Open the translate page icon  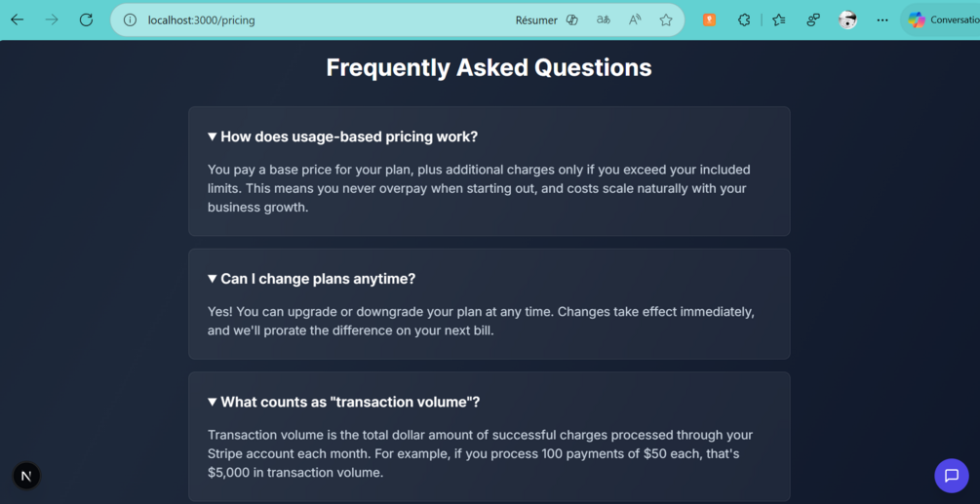tap(604, 19)
